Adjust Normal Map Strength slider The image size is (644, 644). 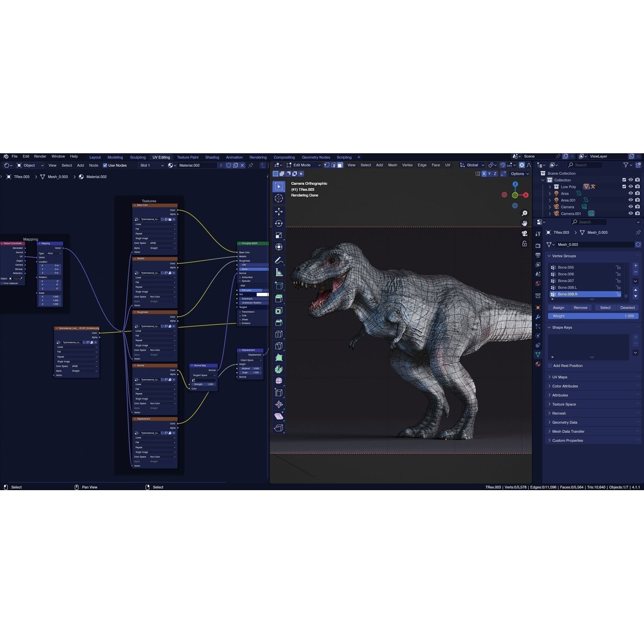click(204, 385)
